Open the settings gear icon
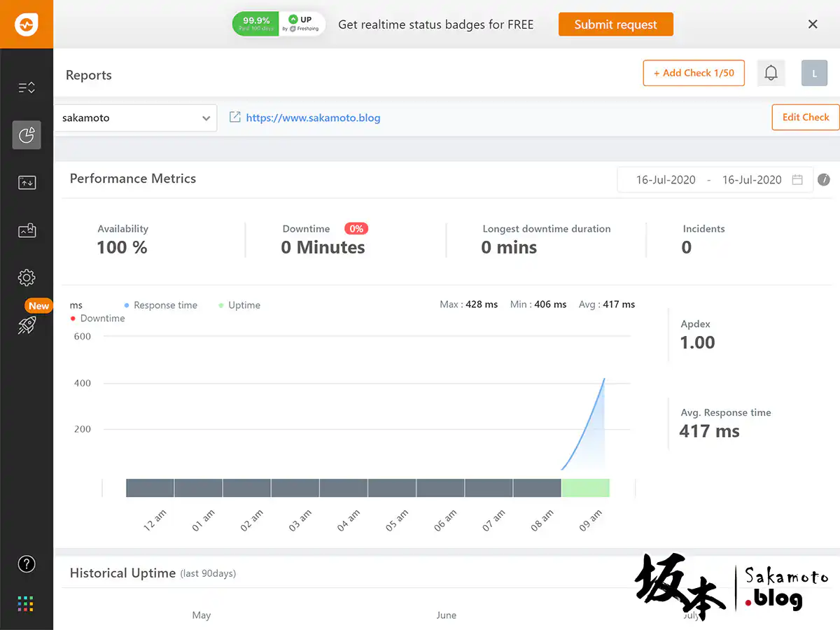 [27, 278]
